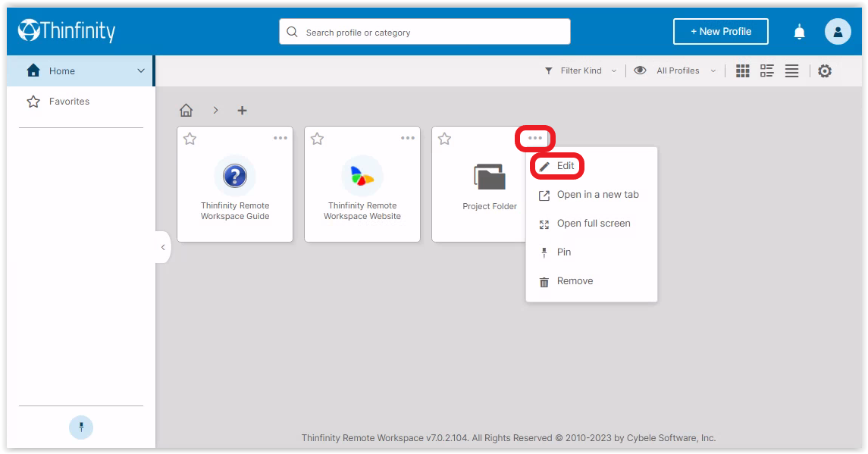Click the Filter Kind funnel icon
The height and width of the screenshot is (454, 868).
click(x=549, y=71)
